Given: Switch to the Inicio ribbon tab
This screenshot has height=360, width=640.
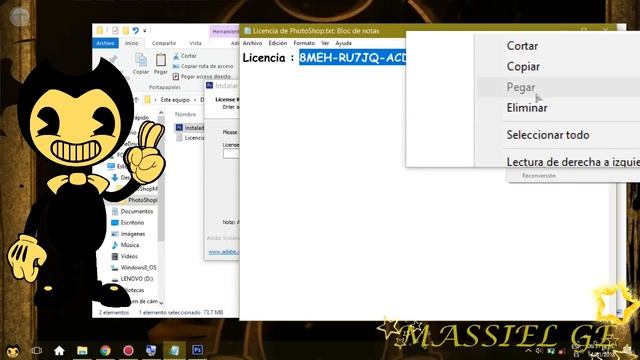Looking at the screenshot, I should [131, 43].
